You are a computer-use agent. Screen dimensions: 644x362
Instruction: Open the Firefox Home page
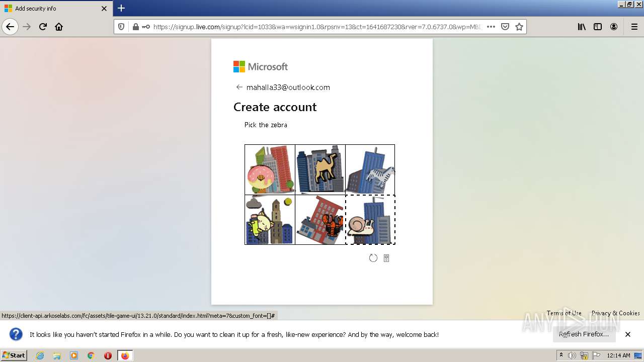59,27
